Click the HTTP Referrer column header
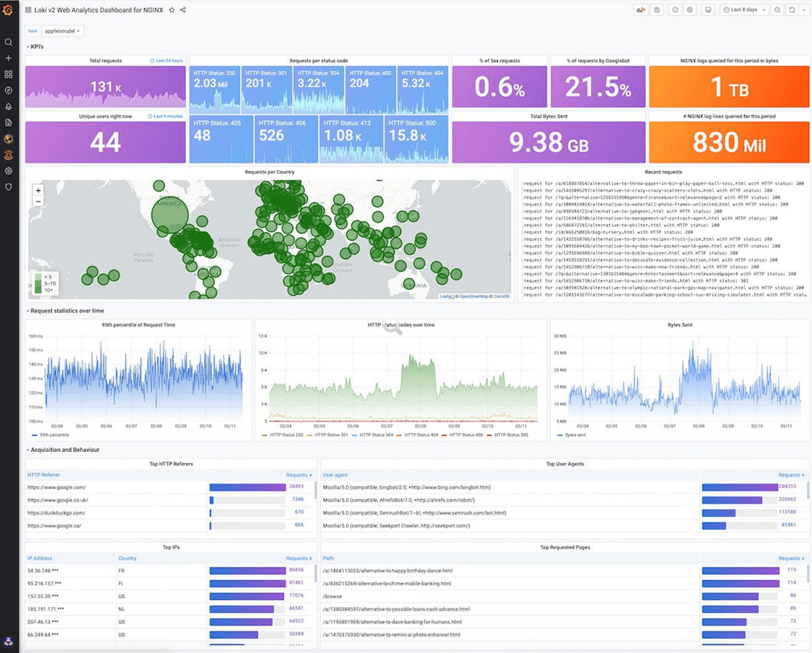 44,475
